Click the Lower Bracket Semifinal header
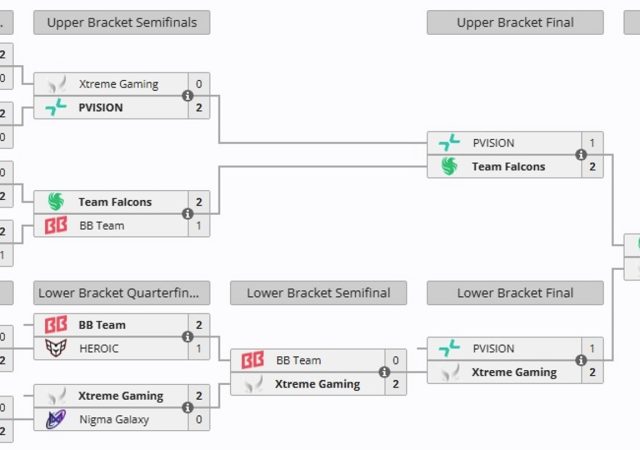This screenshot has height=450, width=640. pyautogui.click(x=318, y=293)
